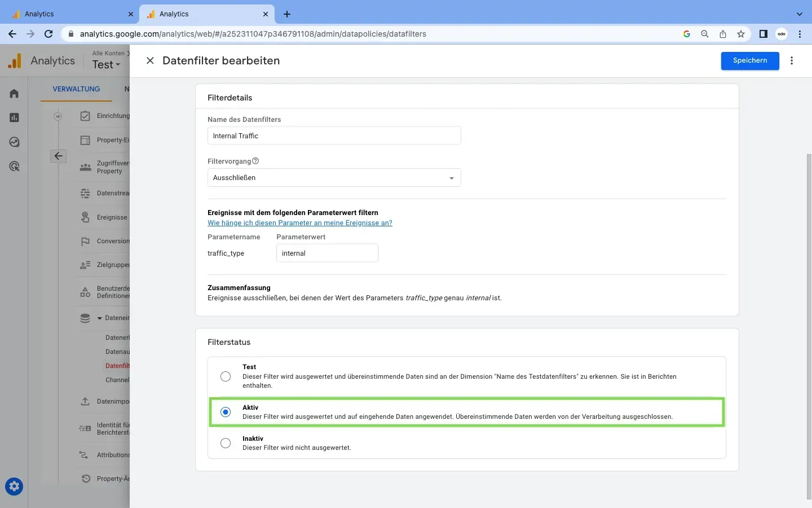Click the Property-Einstellungen layout icon
Image resolution: width=812 pixels, height=508 pixels.
coord(85,140)
